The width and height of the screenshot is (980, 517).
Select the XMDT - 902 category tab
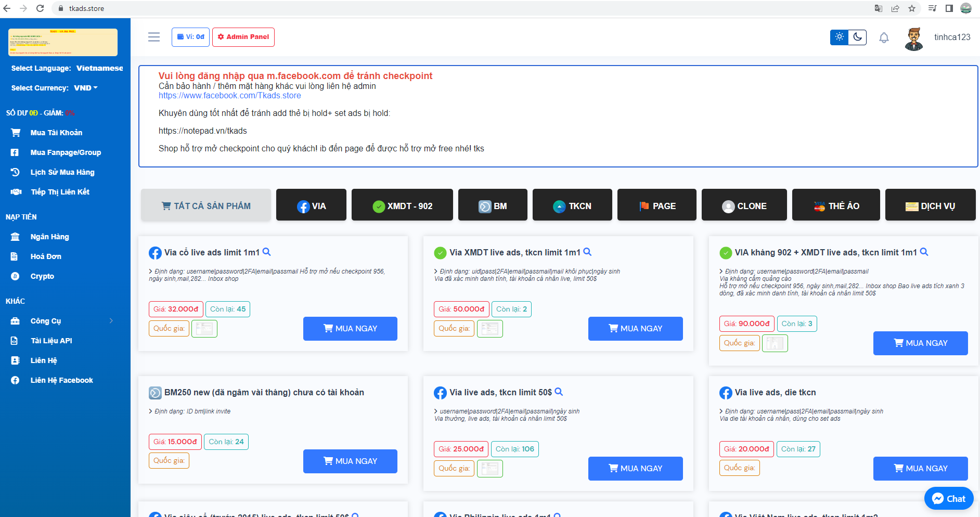(x=402, y=205)
